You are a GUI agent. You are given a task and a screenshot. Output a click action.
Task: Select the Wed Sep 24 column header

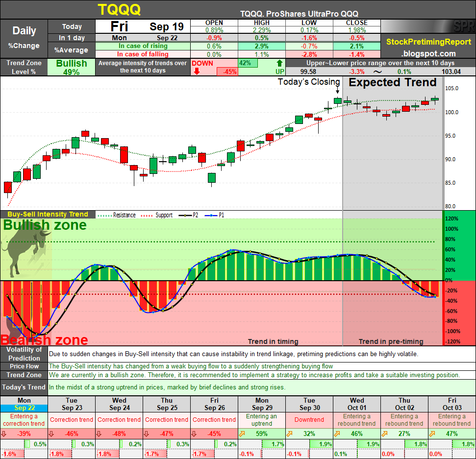click(x=119, y=404)
